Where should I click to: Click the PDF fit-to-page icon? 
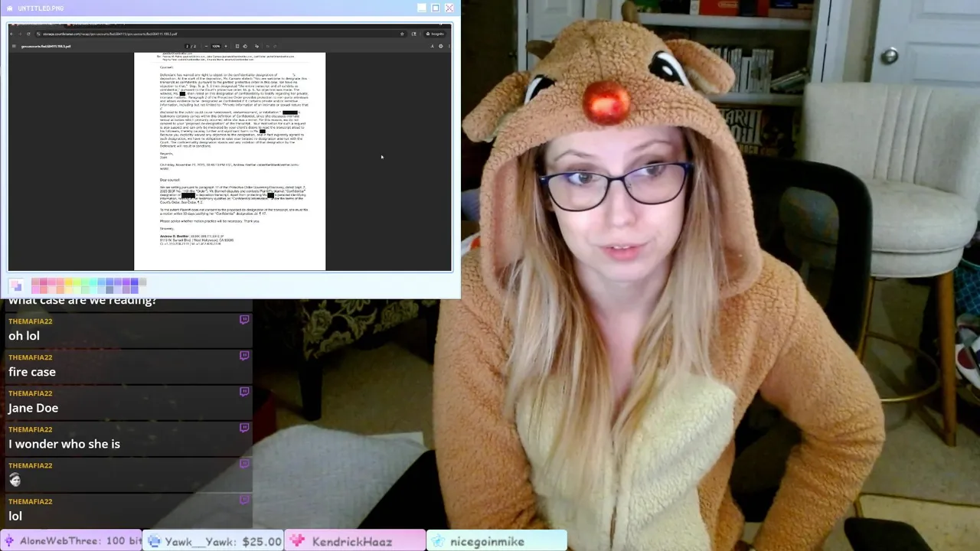237,46
